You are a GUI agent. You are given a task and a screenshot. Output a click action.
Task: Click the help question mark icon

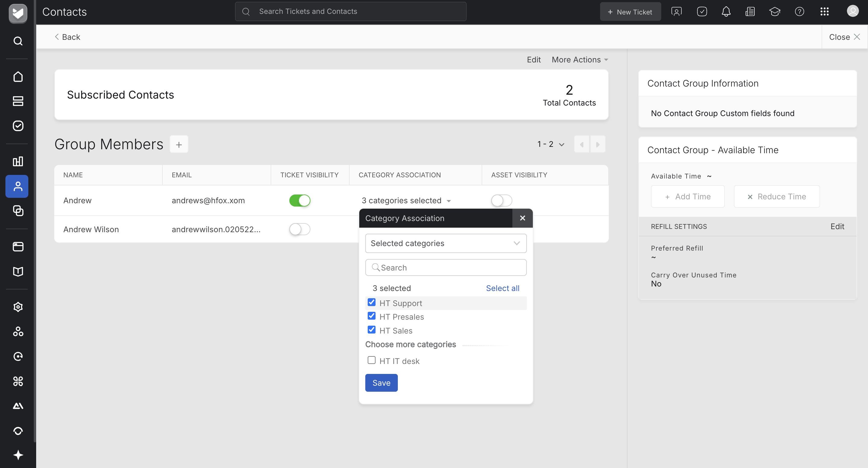point(799,12)
